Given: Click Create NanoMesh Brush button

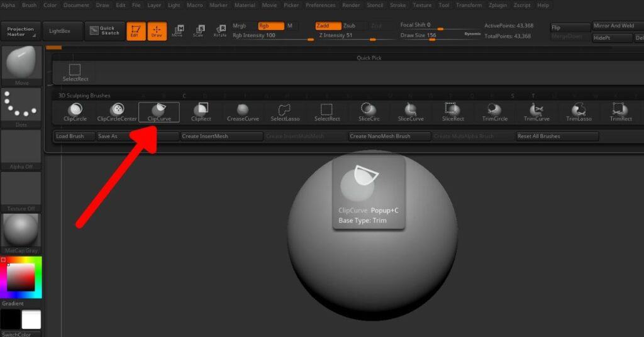Looking at the screenshot, I should pos(389,136).
